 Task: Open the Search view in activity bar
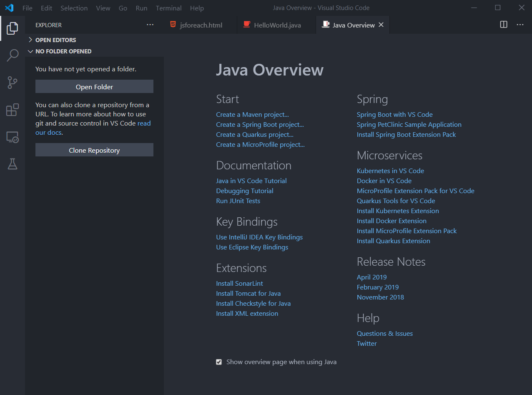tap(13, 55)
